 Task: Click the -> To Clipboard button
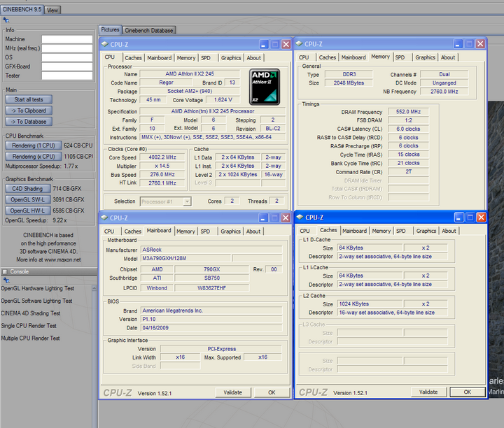point(28,110)
